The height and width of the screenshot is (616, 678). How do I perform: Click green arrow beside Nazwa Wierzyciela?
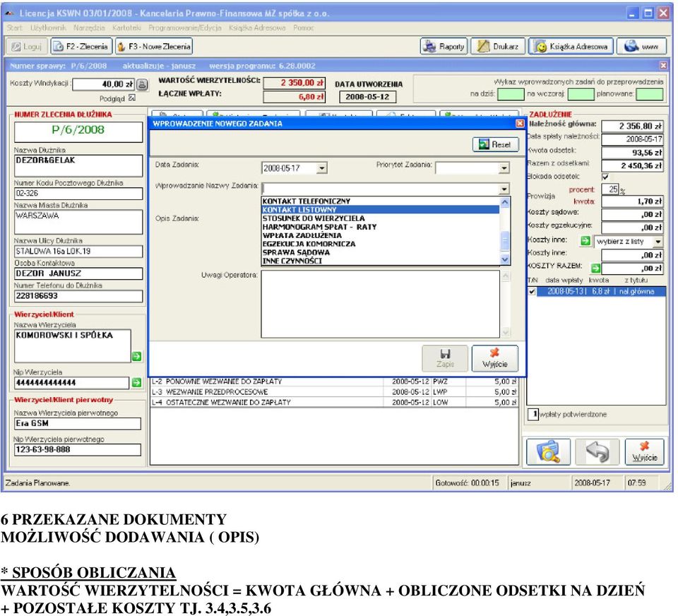pos(136,357)
